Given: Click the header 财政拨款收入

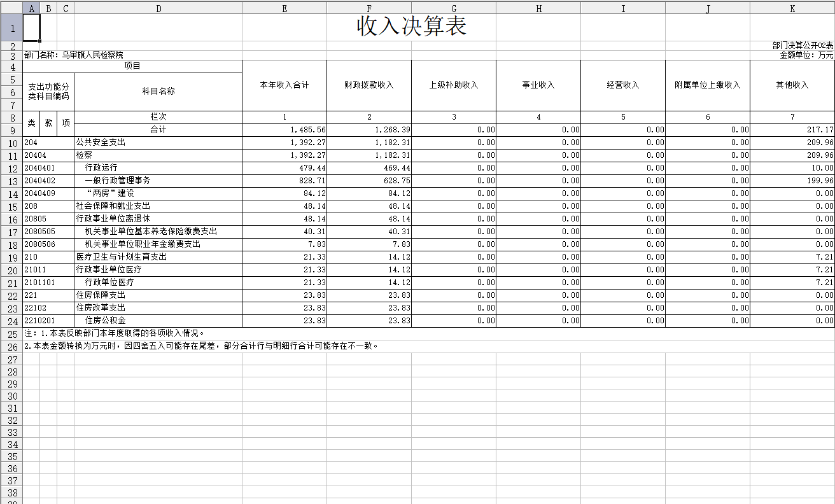Looking at the screenshot, I should point(369,85).
